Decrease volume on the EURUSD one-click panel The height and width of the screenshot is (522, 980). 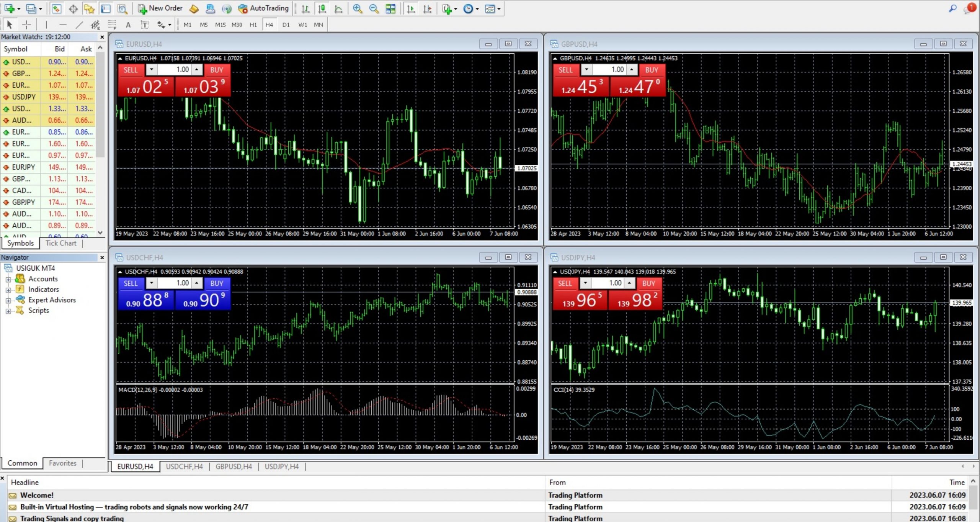(152, 69)
